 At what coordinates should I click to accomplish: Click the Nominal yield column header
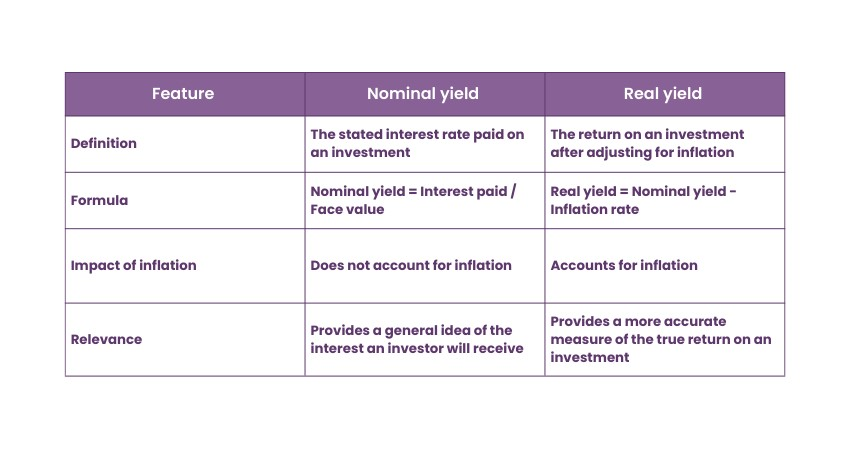(x=423, y=94)
